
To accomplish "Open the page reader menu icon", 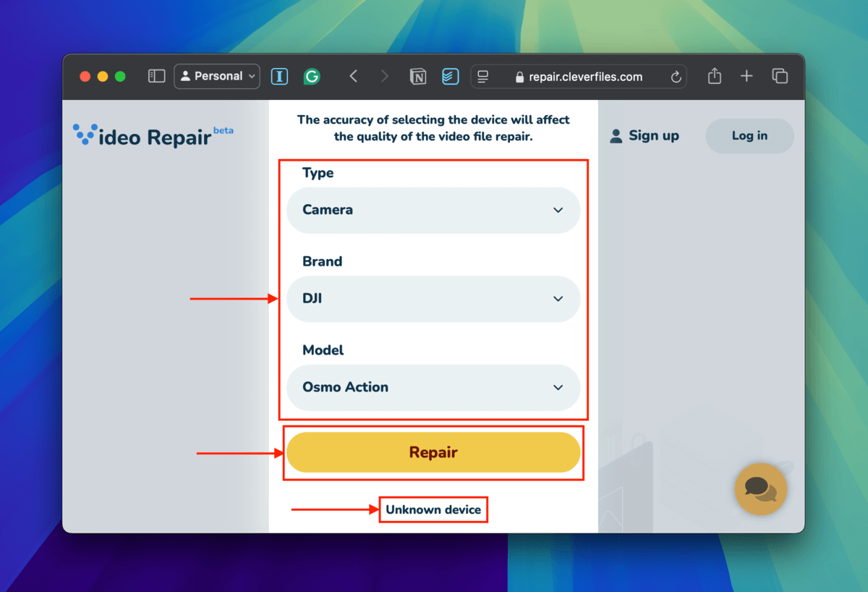I will 484,76.
